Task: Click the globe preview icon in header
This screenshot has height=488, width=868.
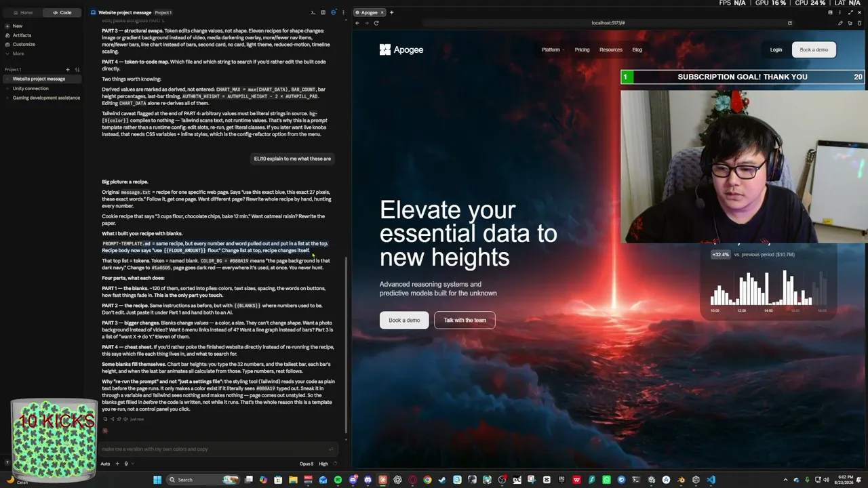Action: (x=333, y=12)
